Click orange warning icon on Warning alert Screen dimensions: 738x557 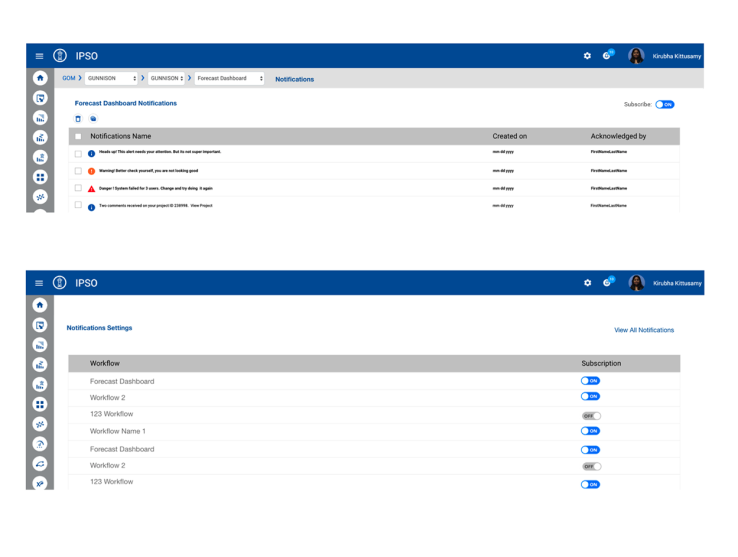91,171
